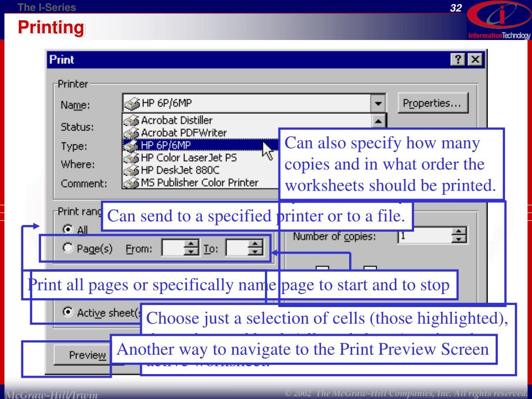
Task: Open the printer Name dropdown arrow
Action: coord(378,103)
